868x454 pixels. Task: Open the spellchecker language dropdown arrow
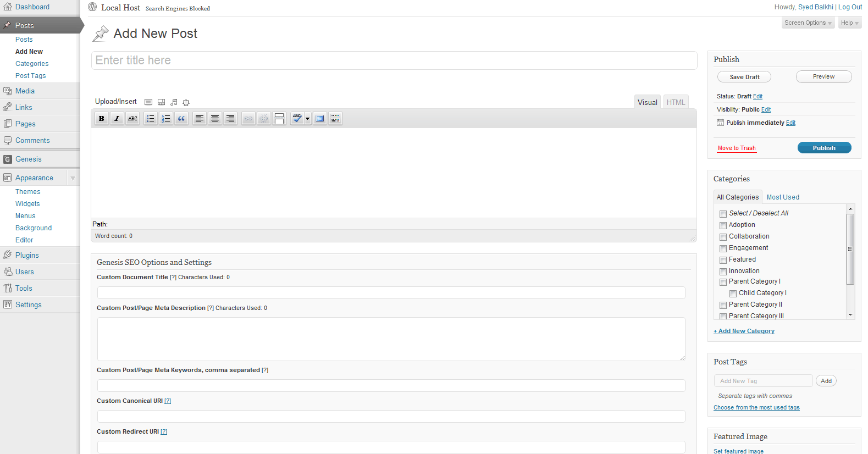pyautogui.click(x=307, y=119)
